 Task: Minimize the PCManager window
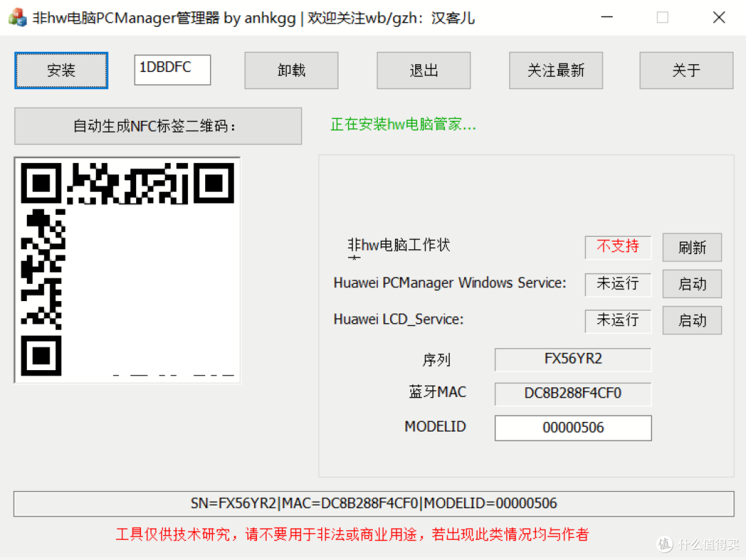pos(606,17)
